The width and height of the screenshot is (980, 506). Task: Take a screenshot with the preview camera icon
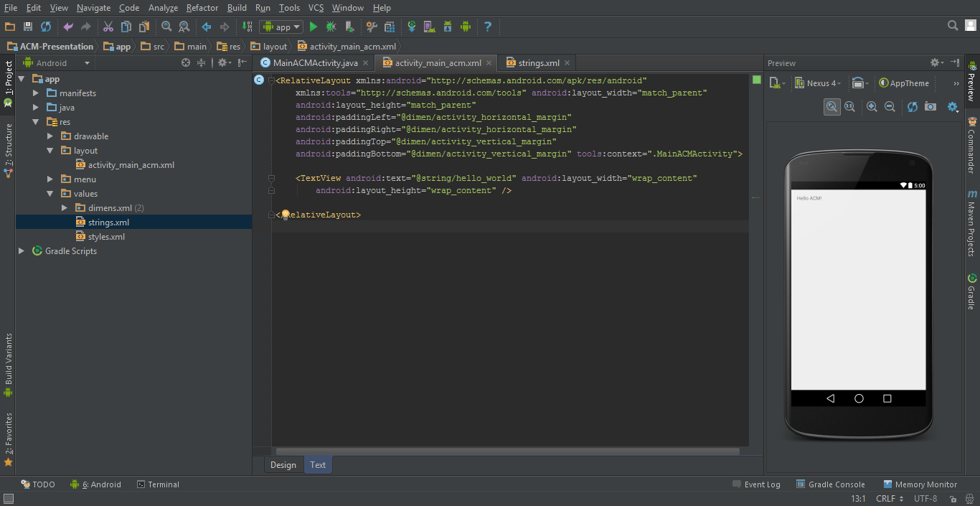coord(928,106)
